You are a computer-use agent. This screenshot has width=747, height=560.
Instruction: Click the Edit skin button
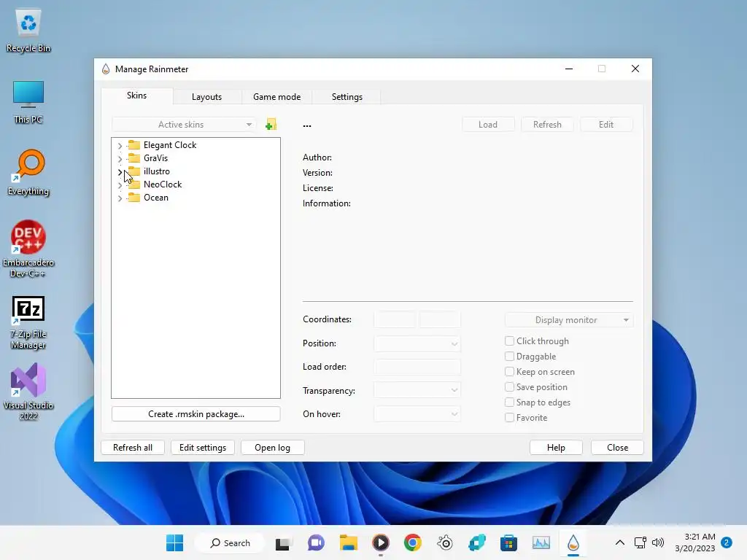pos(606,124)
